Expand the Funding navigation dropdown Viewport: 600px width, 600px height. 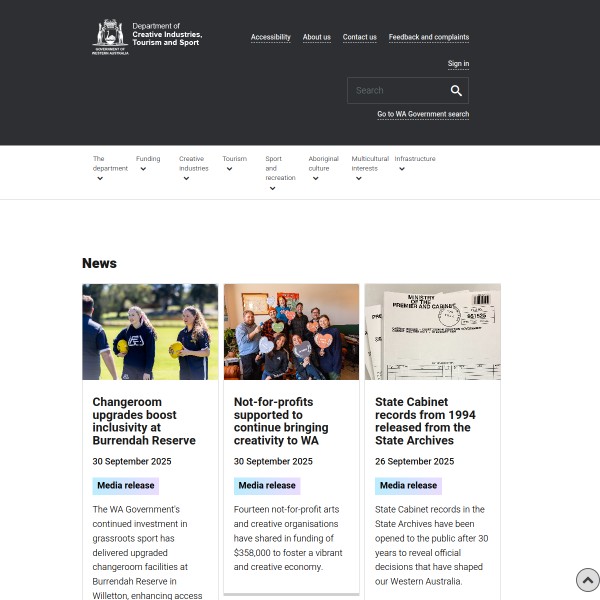[x=143, y=169]
